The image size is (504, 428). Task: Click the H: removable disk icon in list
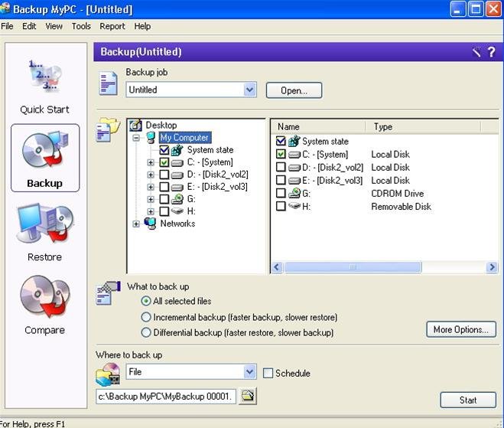294,206
